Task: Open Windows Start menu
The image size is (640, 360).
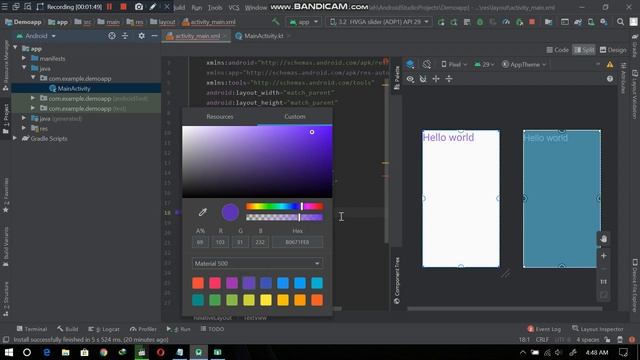Action: click(x=9, y=352)
